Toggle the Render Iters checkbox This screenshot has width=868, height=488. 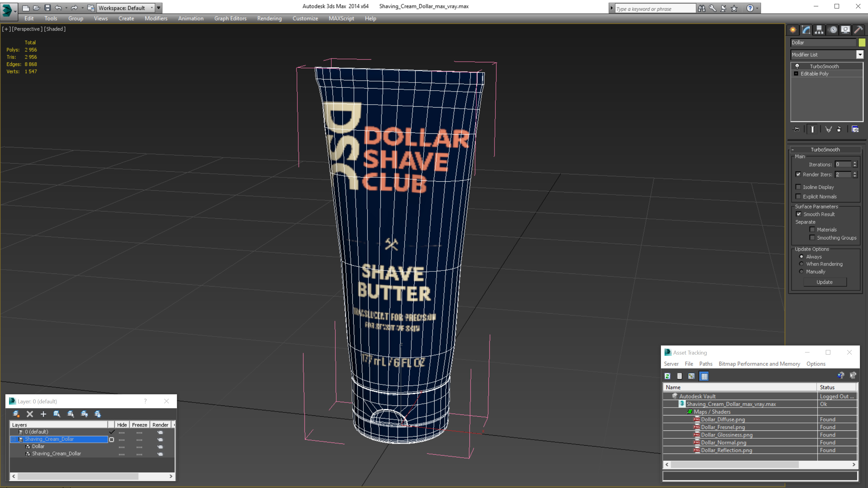tap(798, 174)
